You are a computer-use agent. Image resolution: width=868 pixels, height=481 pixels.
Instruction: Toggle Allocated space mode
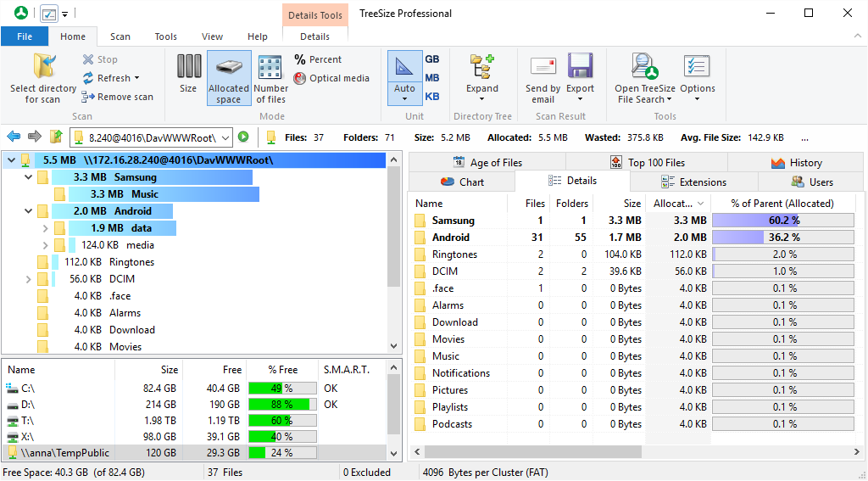pyautogui.click(x=229, y=78)
